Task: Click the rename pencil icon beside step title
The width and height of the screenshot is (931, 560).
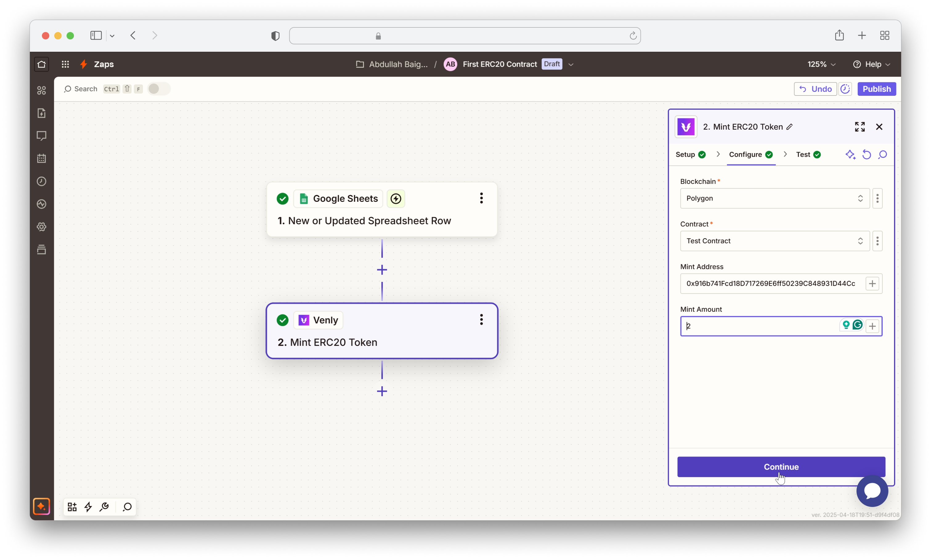Action: [790, 127]
